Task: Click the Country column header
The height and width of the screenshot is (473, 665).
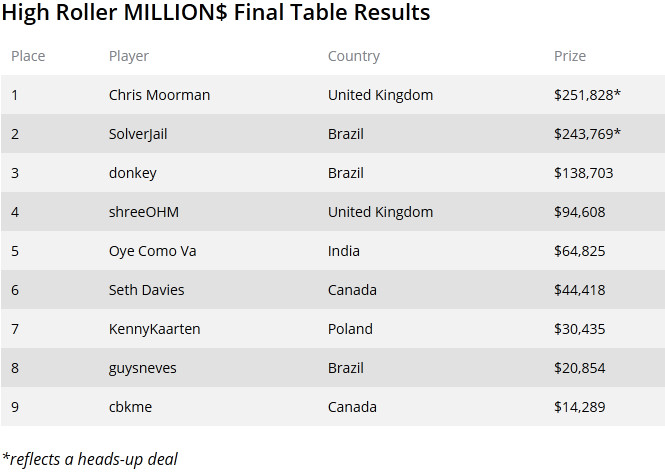Action: pyautogui.click(x=354, y=56)
